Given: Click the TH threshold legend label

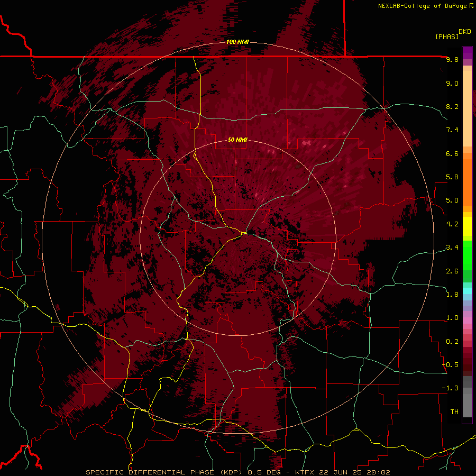Looking at the screenshot, I should click(454, 411).
